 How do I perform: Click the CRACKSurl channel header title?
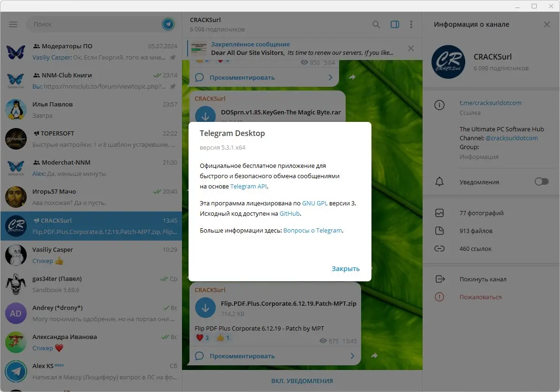(x=205, y=20)
